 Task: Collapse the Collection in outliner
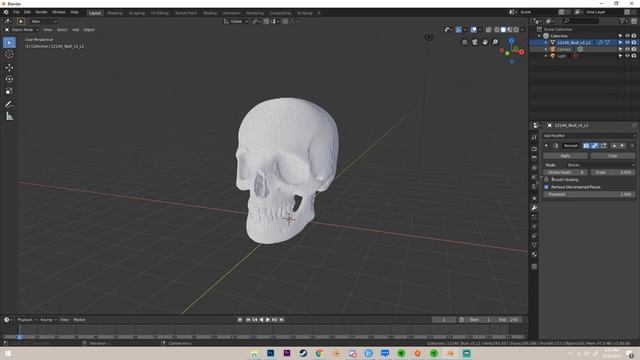click(540, 36)
